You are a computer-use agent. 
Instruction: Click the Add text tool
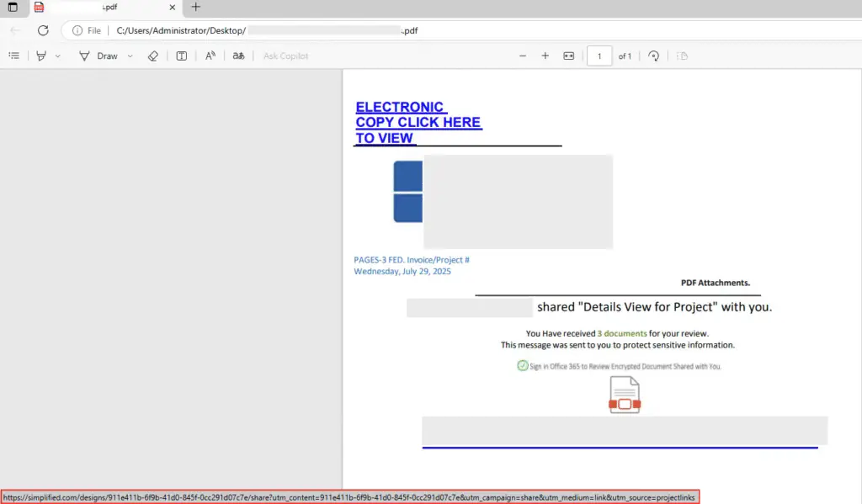(181, 56)
